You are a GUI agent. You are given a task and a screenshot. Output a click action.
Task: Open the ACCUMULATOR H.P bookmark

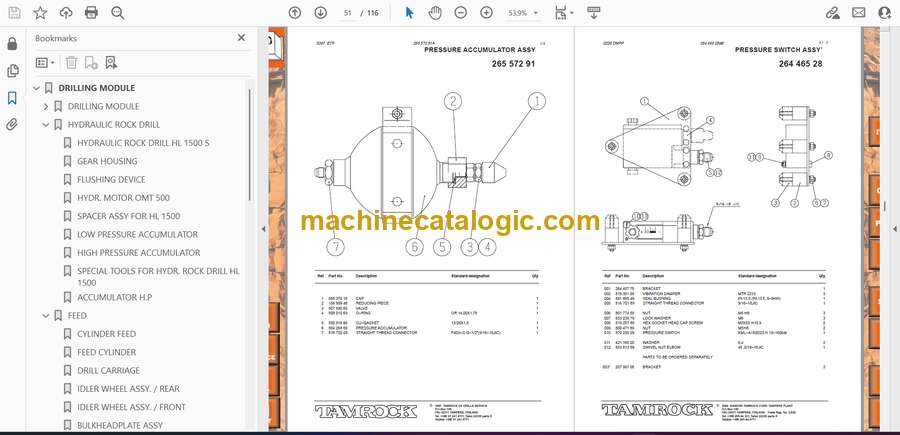114,297
